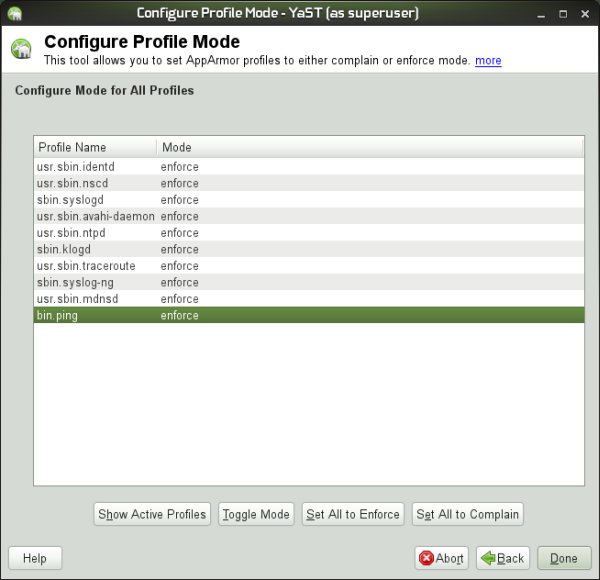
Task: Close the Configure Profile Mode window
Action: 585,14
